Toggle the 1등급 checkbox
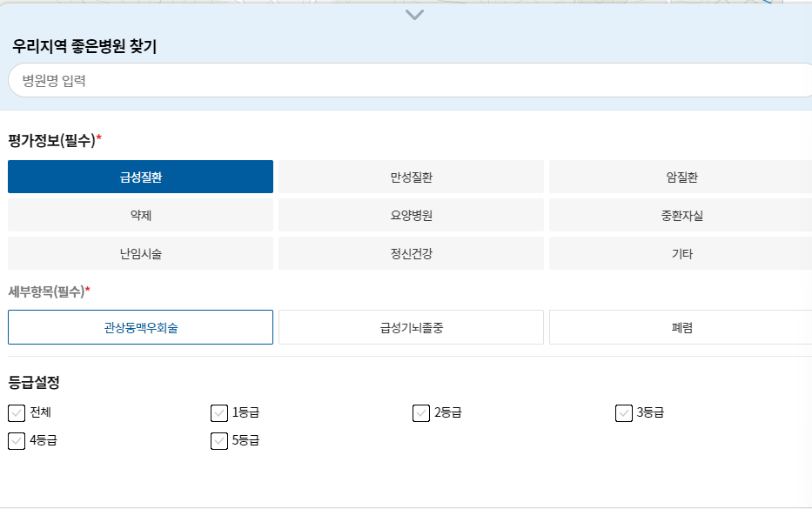 coord(218,413)
